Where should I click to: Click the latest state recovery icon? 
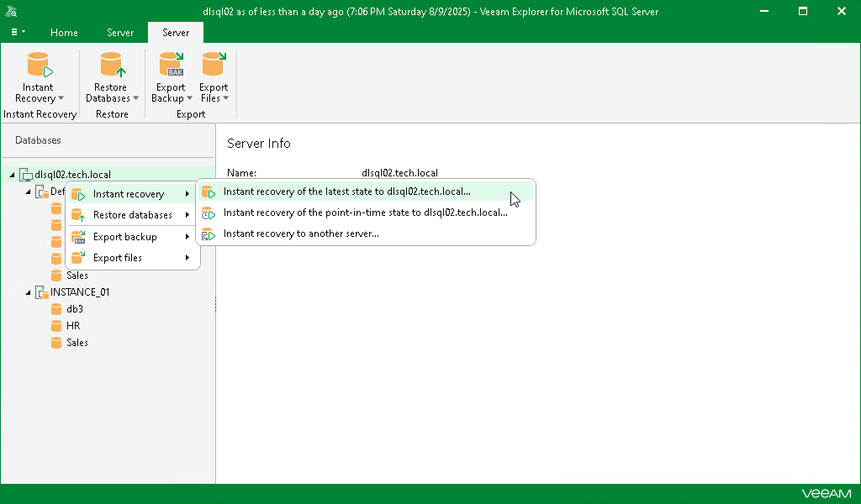click(x=209, y=192)
